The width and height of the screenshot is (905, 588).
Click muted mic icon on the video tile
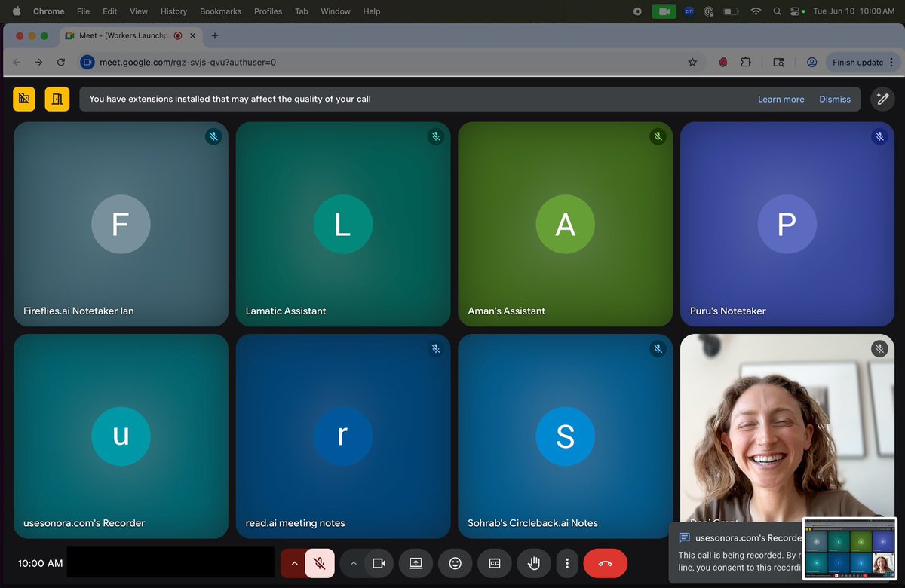coord(879,348)
